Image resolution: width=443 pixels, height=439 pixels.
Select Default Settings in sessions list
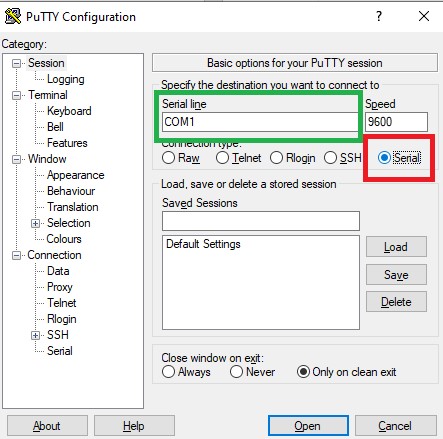pos(203,244)
